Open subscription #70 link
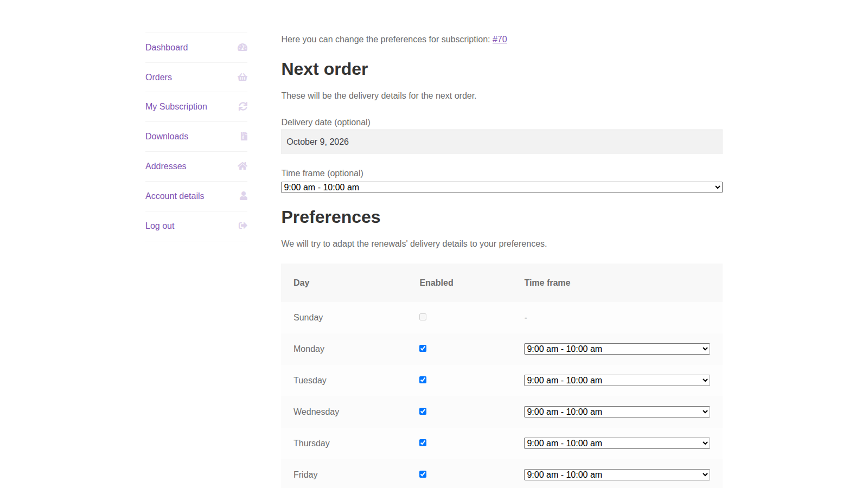The image size is (868, 488). [x=500, y=40]
